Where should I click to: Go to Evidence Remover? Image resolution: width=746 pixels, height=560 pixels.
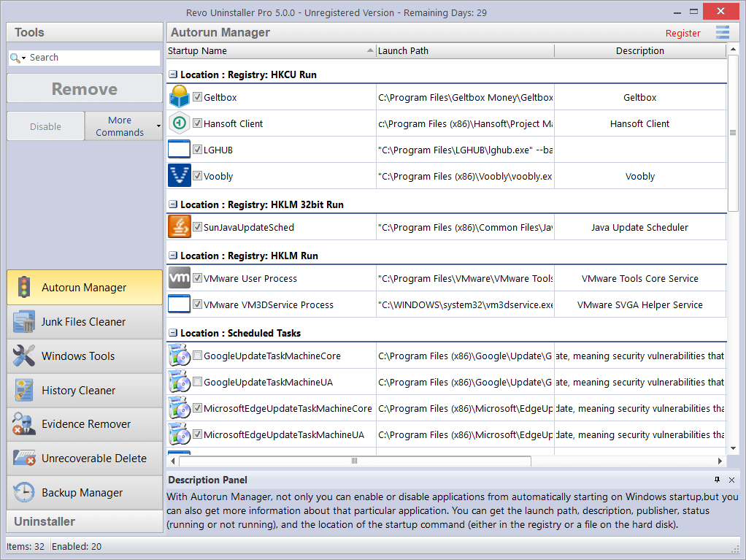(85, 424)
